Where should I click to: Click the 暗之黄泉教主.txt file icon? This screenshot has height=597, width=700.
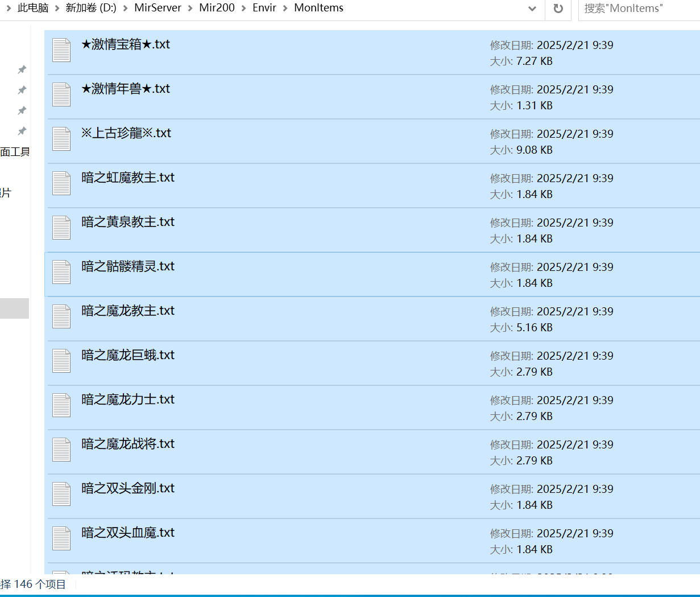[61, 228]
